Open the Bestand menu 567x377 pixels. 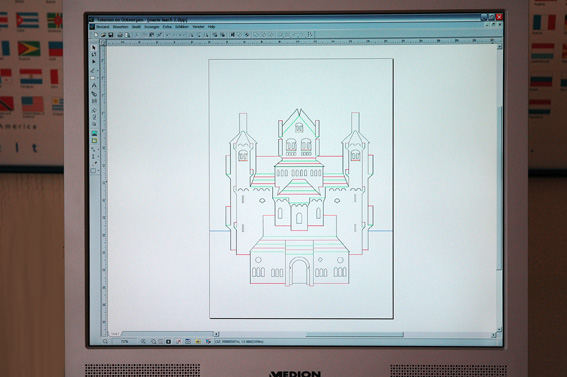pyautogui.click(x=103, y=27)
